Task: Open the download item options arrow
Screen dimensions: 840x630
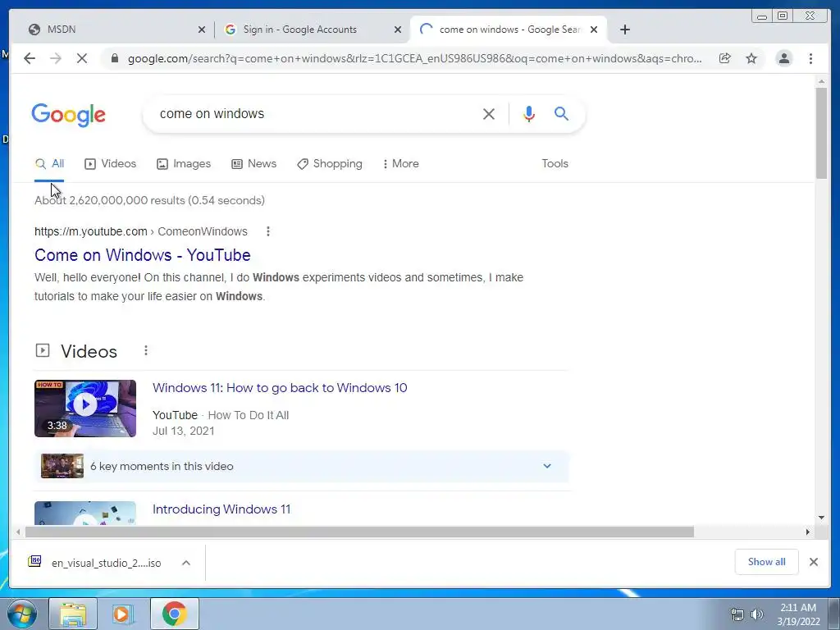Action: (x=186, y=563)
